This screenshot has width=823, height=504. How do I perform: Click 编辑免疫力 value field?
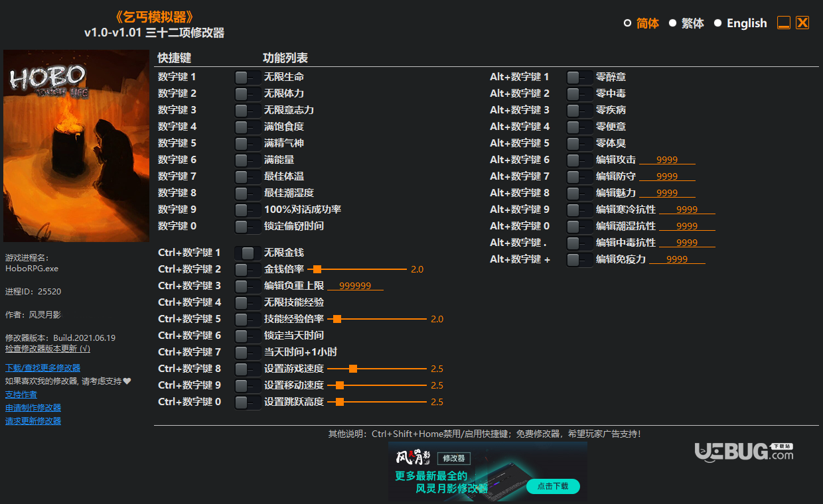point(677,259)
